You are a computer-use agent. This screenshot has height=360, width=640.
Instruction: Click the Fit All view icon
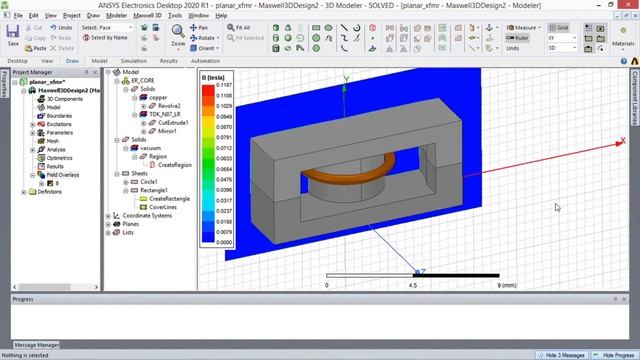[239, 27]
